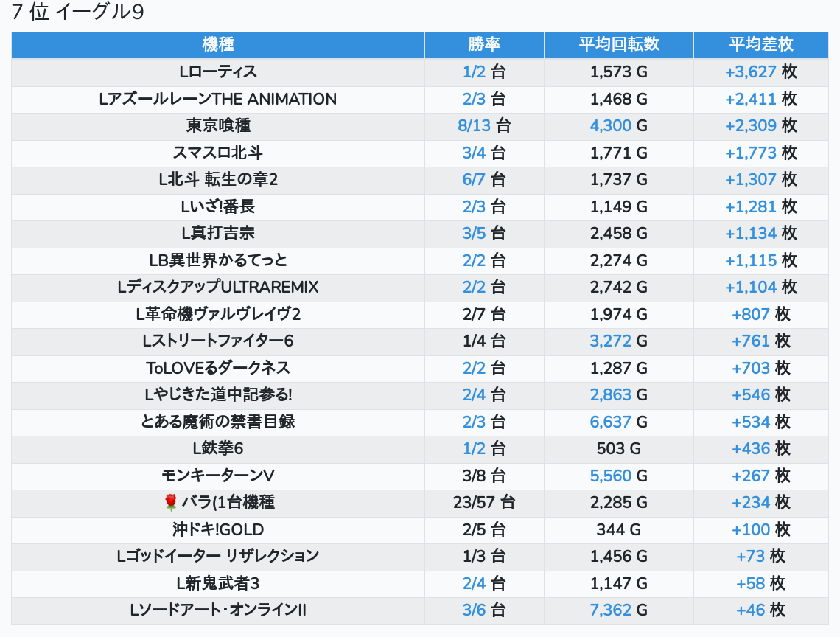Click the +2,309 枚 difference value
Screen dimensions: 840x637
pyautogui.click(x=760, y=125)
